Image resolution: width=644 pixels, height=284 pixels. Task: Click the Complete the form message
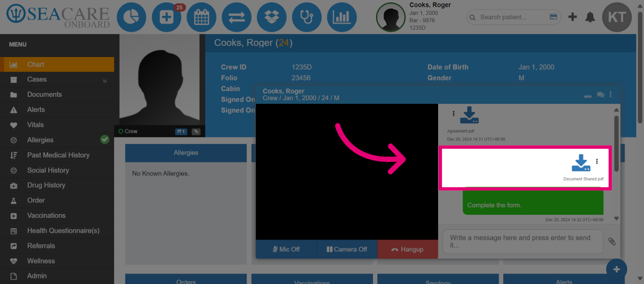(533, 203)
